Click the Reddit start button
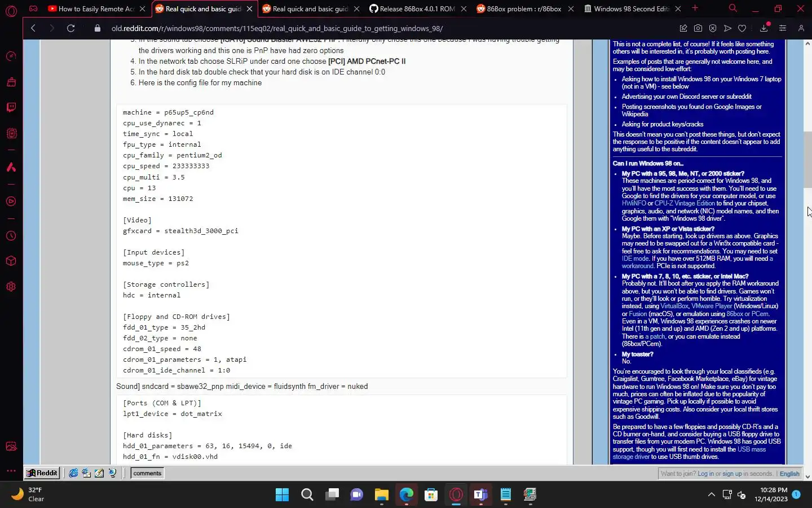812x508 pixels. [x=42, y=473]
